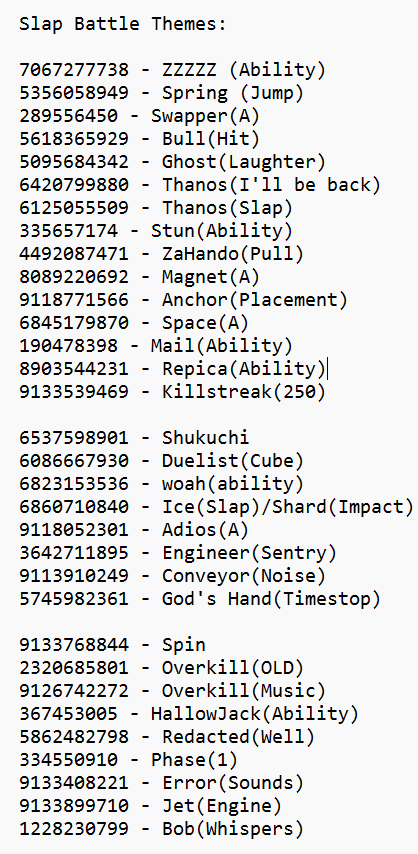The width and height of the screenshot is (418, 854).
Task: Click the Engineer(Sentry) entry
Action: [x=178, y=553]
